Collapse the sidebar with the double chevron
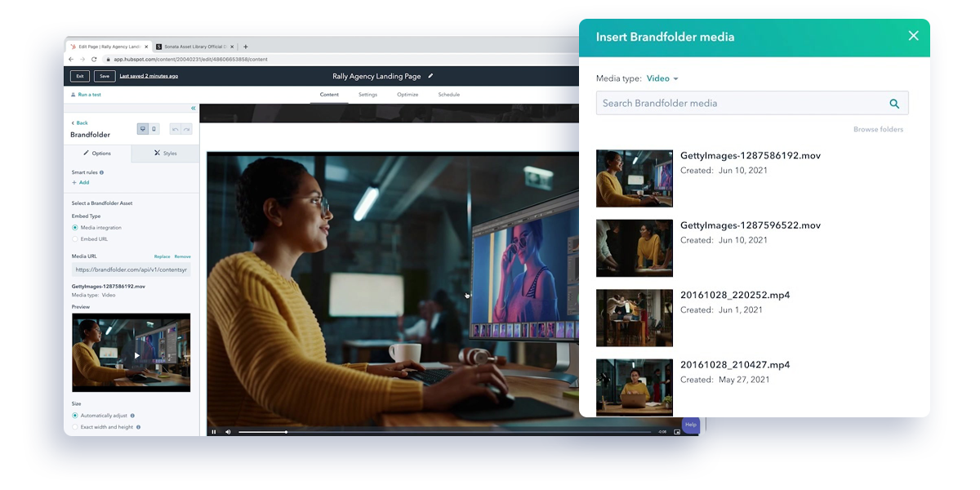 pos(194,108)
